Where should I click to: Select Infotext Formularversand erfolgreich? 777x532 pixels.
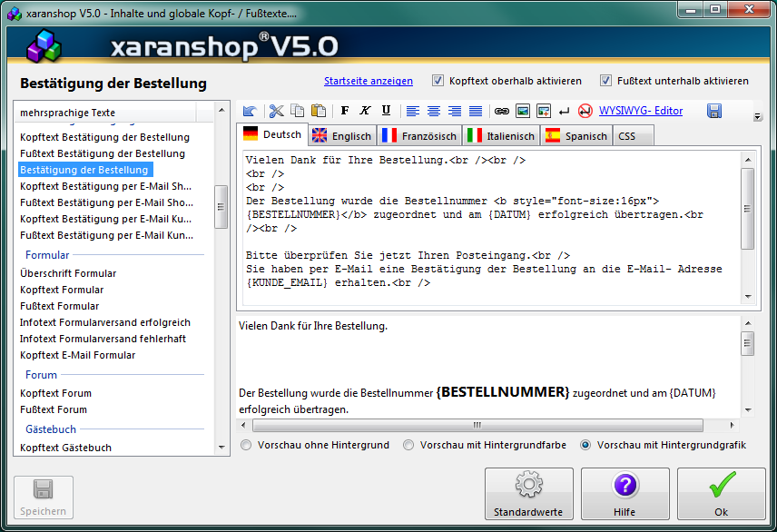(105, 322)
